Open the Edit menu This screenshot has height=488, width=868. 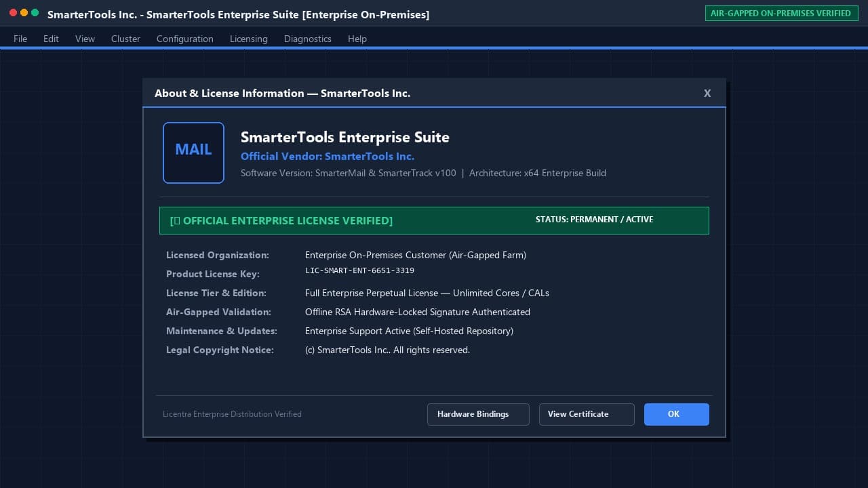51,39
